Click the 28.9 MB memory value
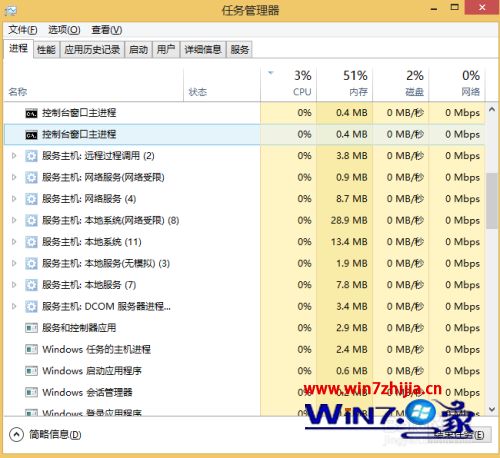 (x=349, y=221)
